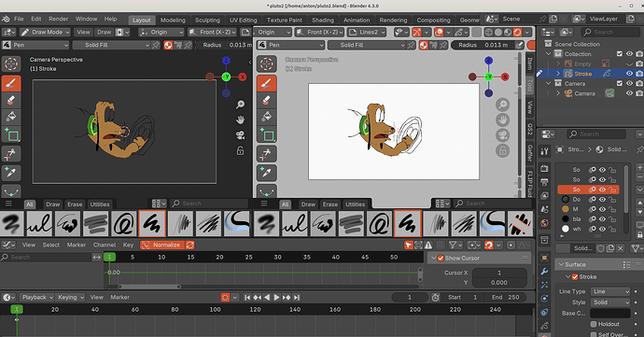Open the Playback dropdown in timeline
Screen dimensions: 644x337
click(37, 297)
